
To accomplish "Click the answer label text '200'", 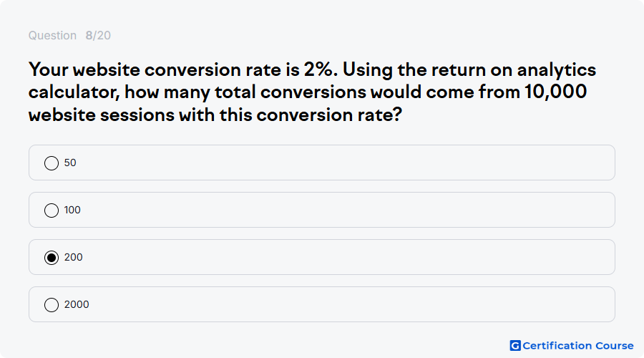I will pos(74,257).
